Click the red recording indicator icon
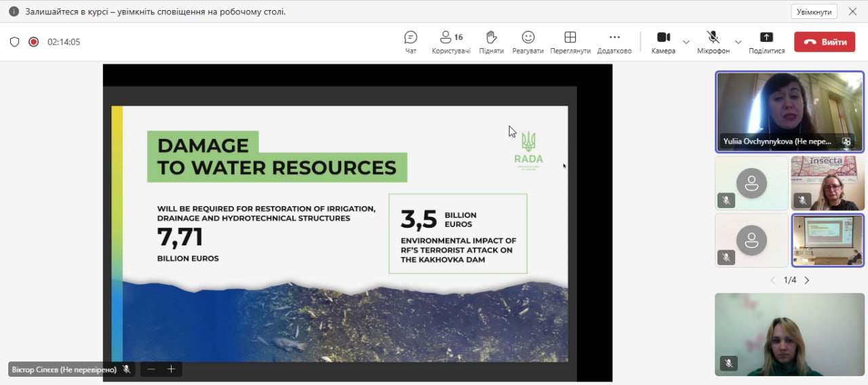Image resolution: width=868 pixels, height=385 pixels. click(33, 42)
